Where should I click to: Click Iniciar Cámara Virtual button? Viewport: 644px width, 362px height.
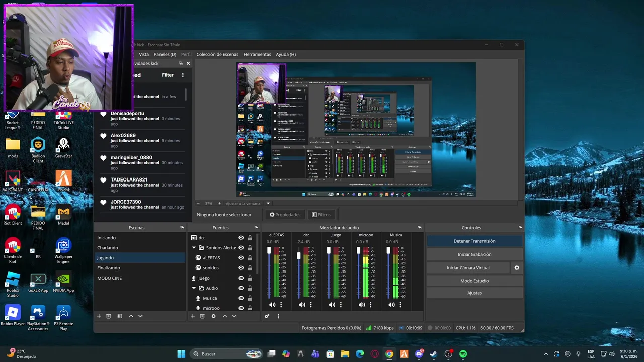(468, 268)
